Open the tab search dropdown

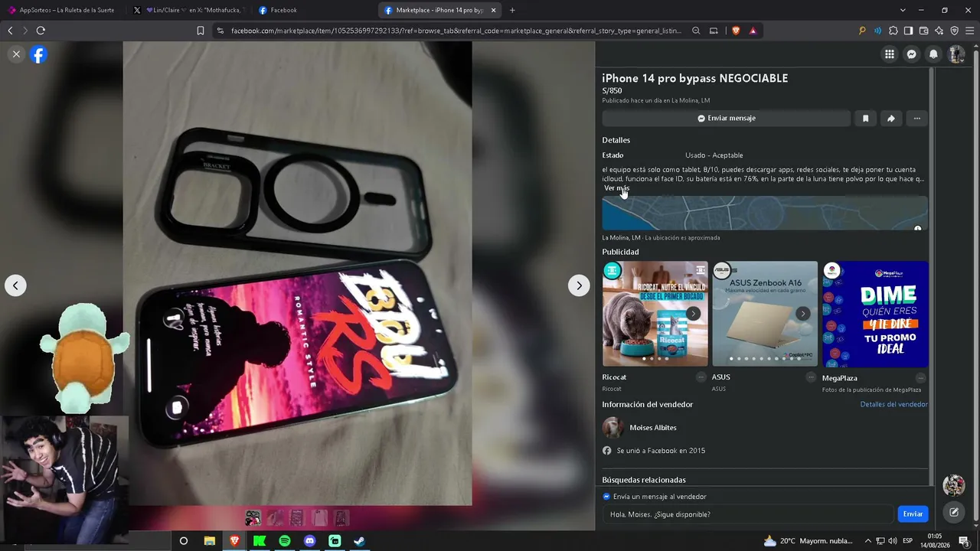[903, 10]
